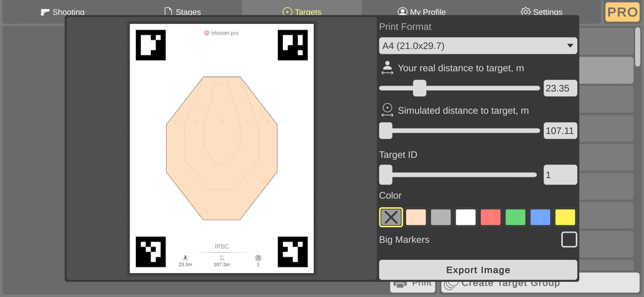The image size is (644, 297).
Task: Choose the red color swatch
Action: [x=491, y=217]
